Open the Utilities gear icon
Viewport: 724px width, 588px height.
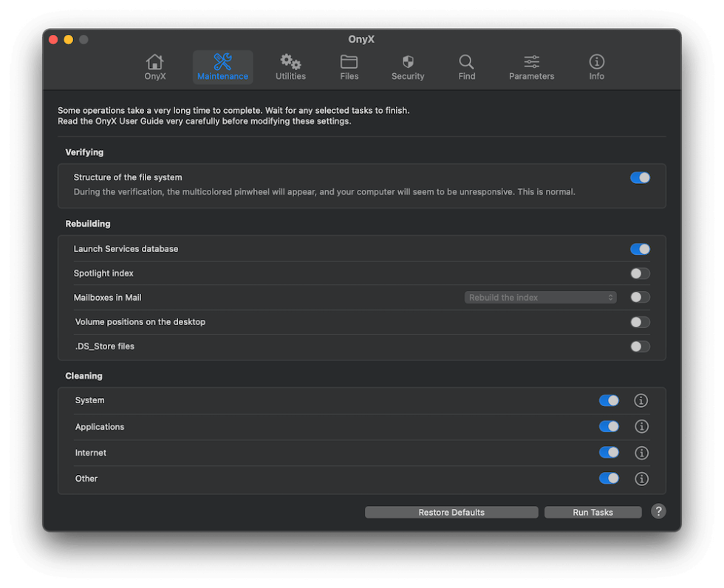[x=290, y=66]
